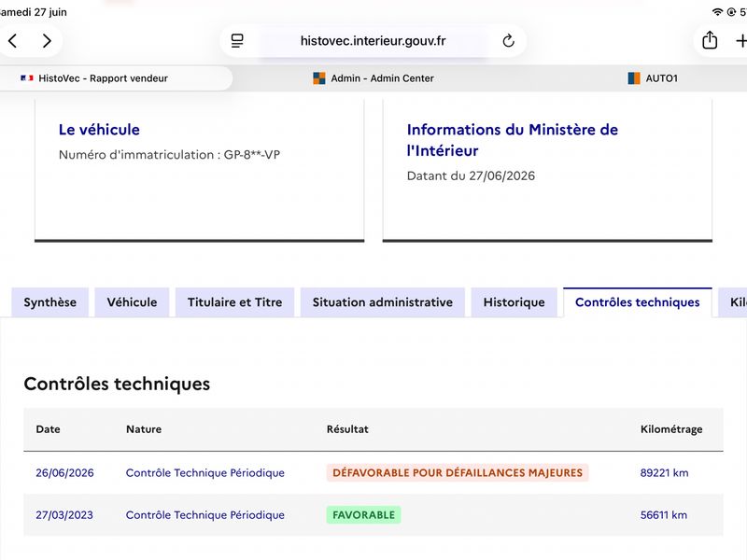Reload the histovec page
Screen dimensions: 747x560
508,41
